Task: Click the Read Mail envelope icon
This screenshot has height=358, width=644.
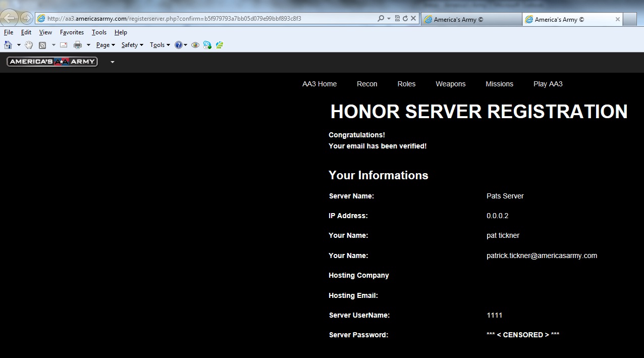Action: pyautogui.click(x=64, y=45)
